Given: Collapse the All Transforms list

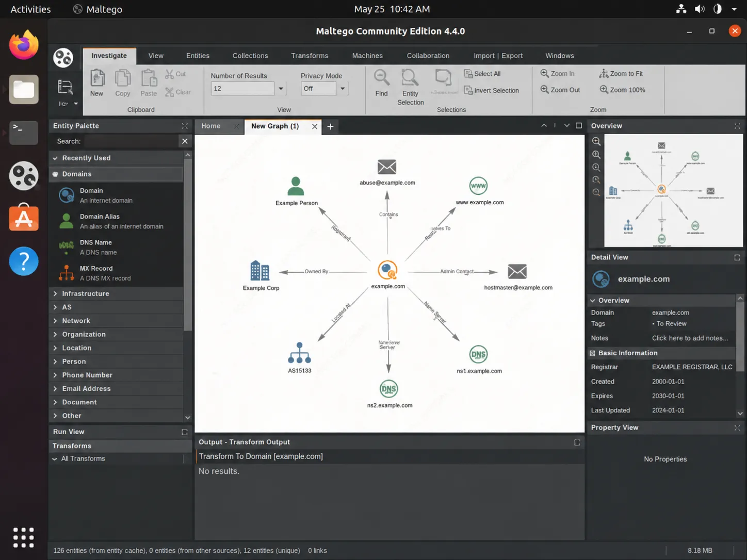Looking at the screenshot, I should (55, 459).
